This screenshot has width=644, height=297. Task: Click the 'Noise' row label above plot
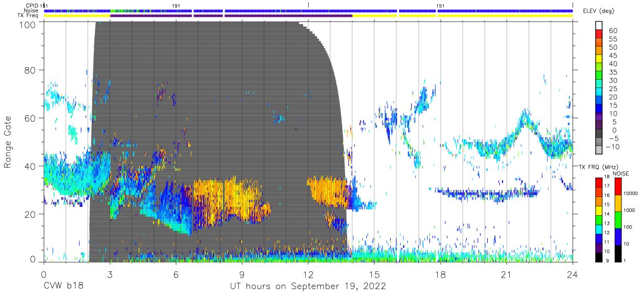[x=32, y=10]
